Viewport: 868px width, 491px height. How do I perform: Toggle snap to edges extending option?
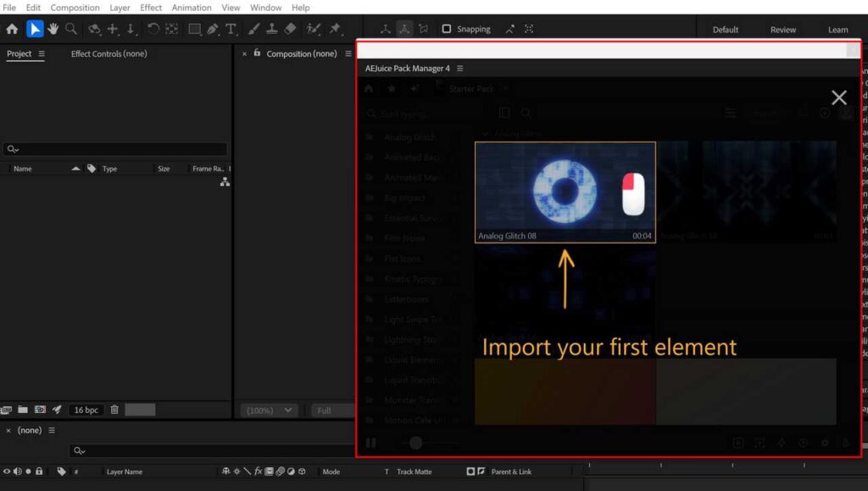[509, 29]
